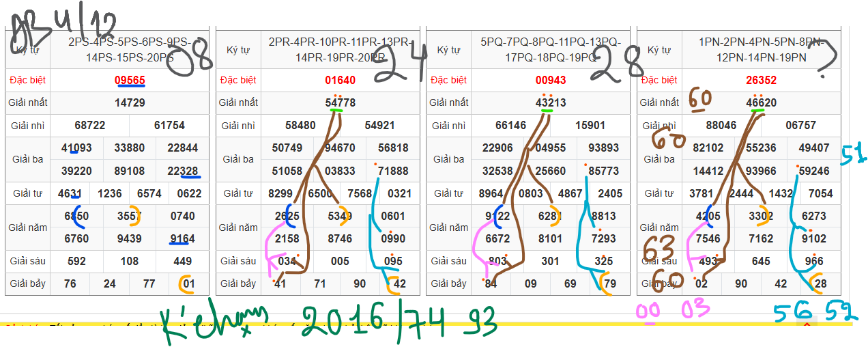Click first prize number 14729

[130, 103]
